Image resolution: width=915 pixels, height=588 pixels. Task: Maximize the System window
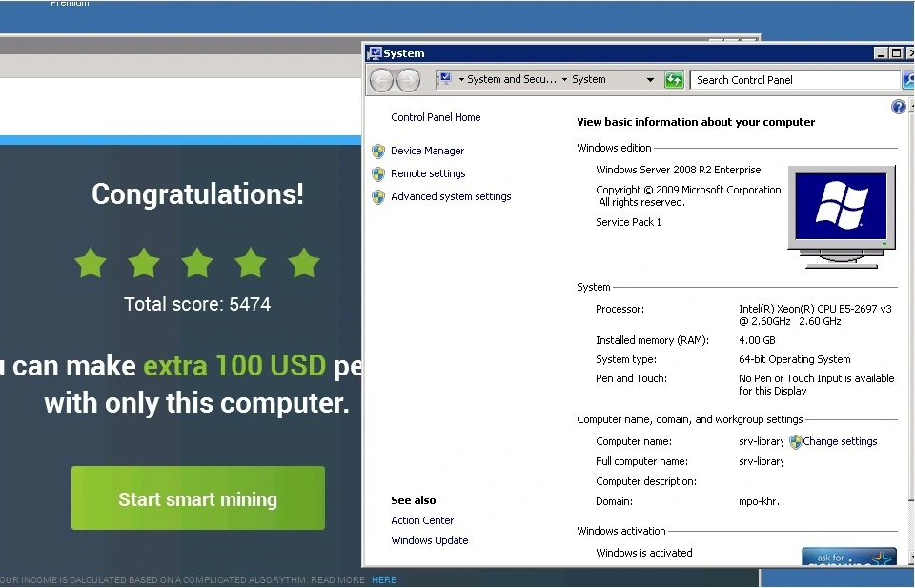coord(896,53)
